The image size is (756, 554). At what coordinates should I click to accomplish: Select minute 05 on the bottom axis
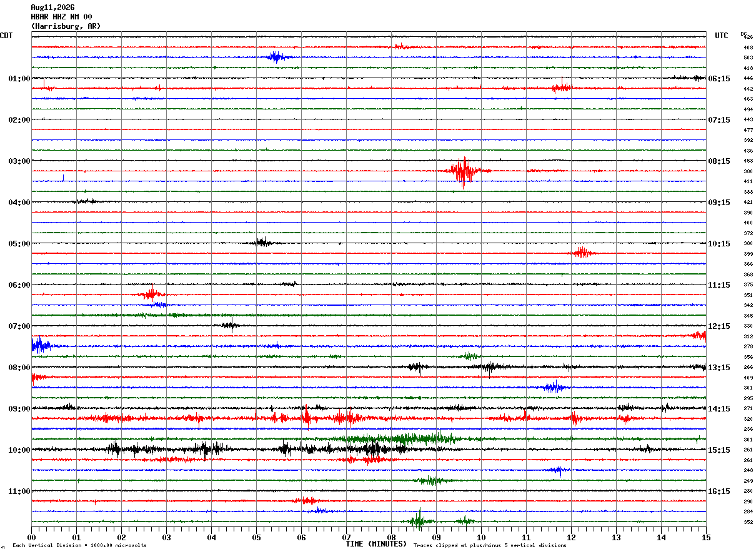coord(256,537)
